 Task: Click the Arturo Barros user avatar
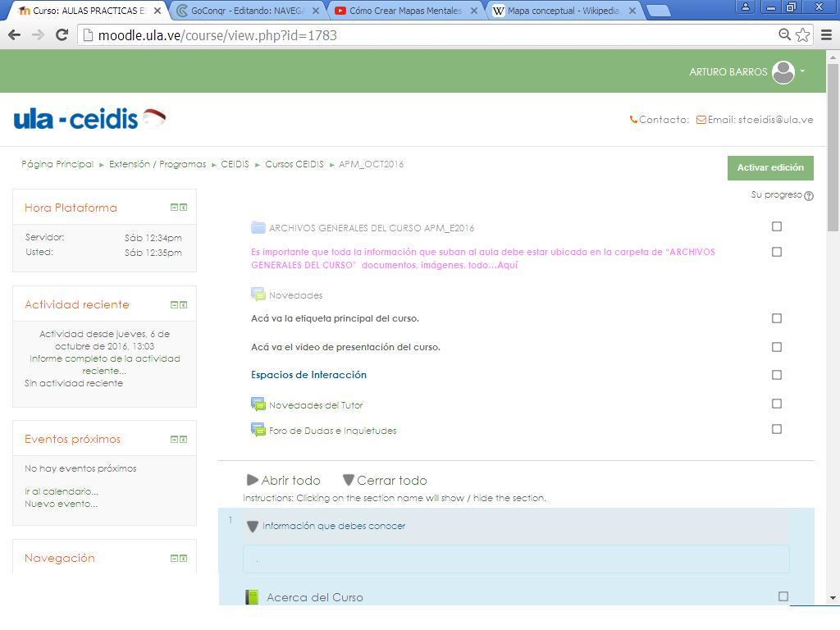[x=783, y=72]
